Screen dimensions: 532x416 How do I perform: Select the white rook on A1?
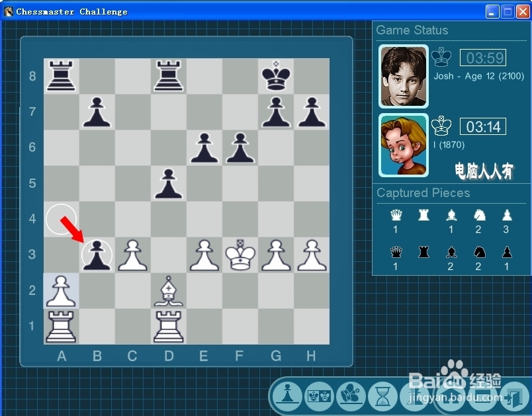[61, 327]
